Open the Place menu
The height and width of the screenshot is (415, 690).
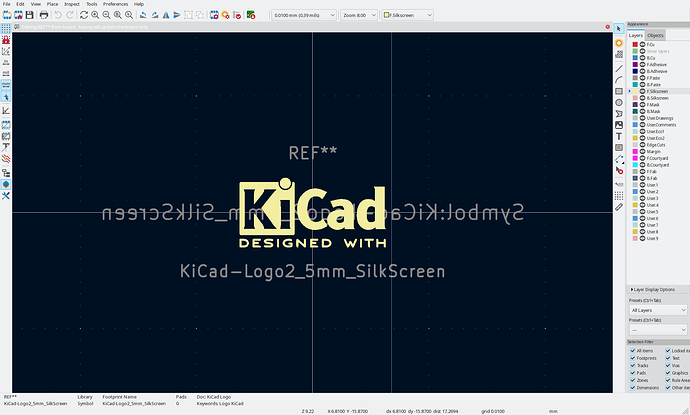[52, 4]
